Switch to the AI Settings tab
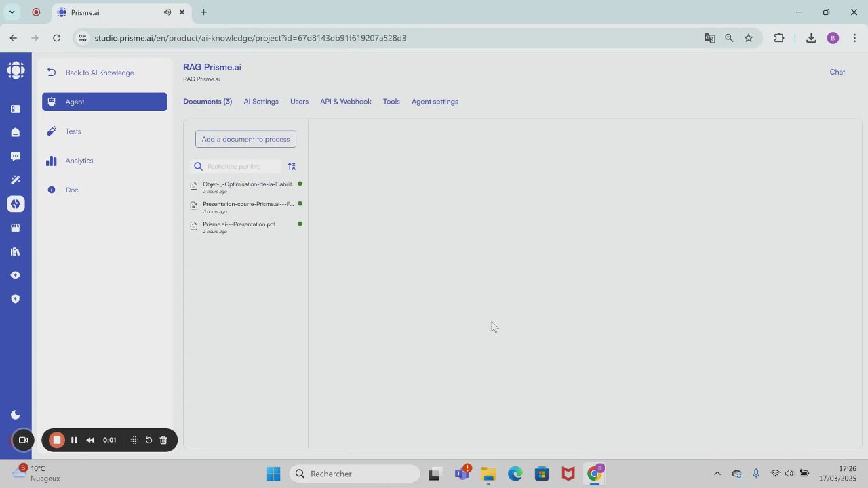 [x=261, y=102]
